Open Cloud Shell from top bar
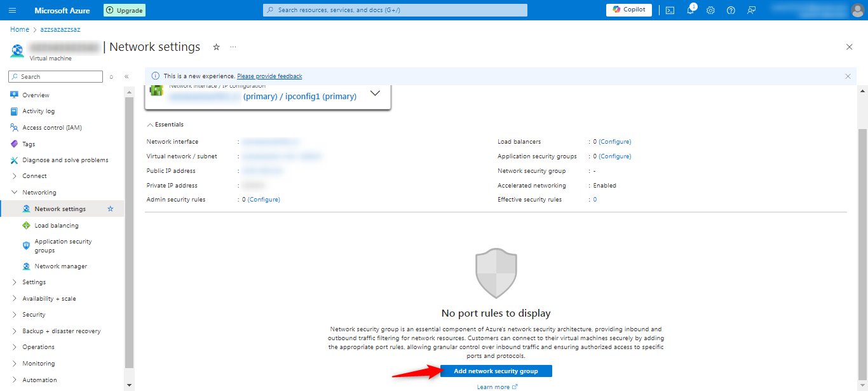Viewport: 868px width, 391px height. coord(670,10)
